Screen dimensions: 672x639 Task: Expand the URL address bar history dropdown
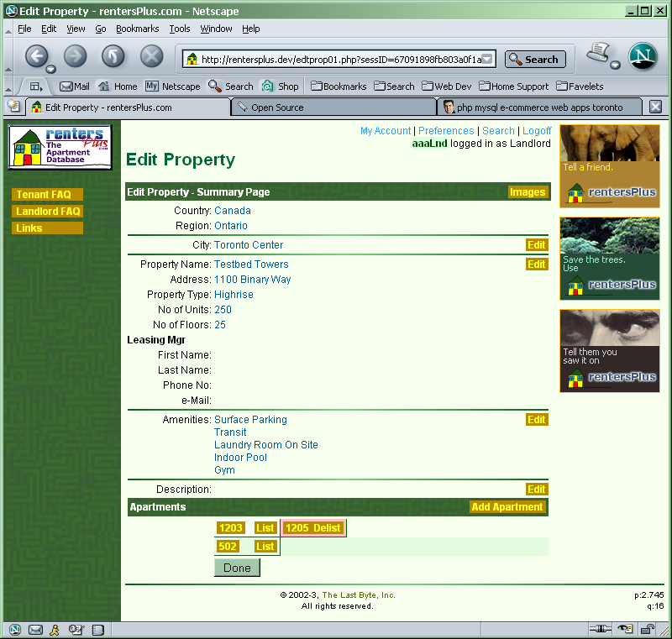[488, 60]
